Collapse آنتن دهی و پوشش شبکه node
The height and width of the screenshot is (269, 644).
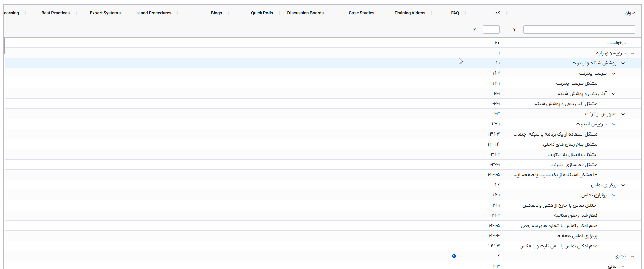pyautogui.click(x=613, y=94)
